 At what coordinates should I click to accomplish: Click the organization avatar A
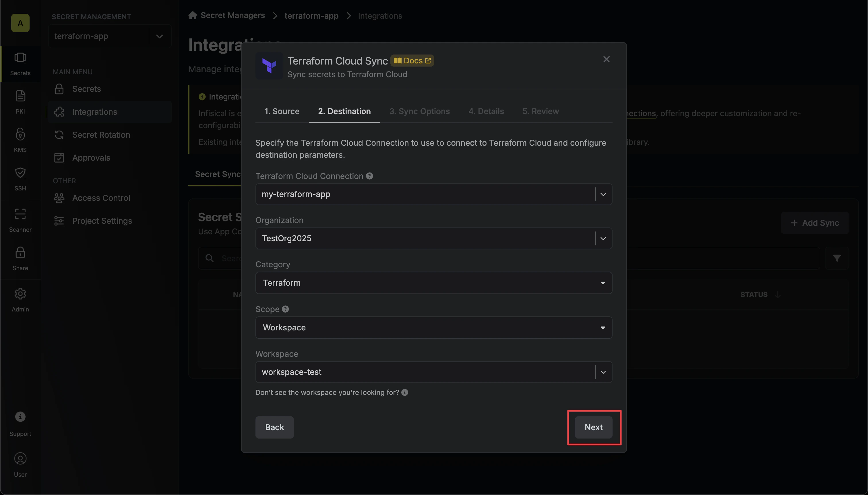(20, 23)
